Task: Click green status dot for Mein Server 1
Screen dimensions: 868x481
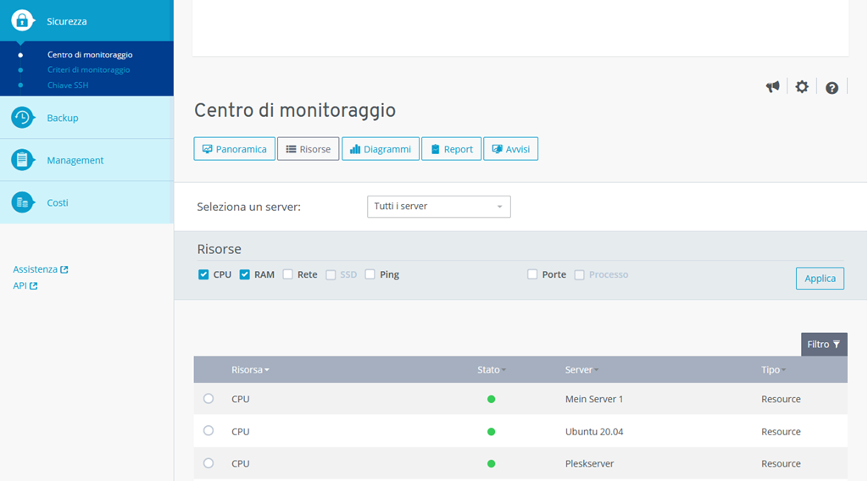Action: [x=491, y=399]
